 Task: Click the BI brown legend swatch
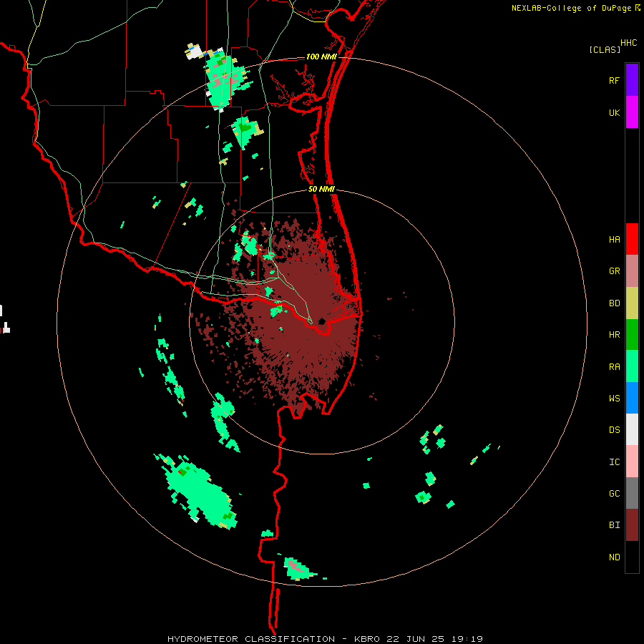[632, 525]
